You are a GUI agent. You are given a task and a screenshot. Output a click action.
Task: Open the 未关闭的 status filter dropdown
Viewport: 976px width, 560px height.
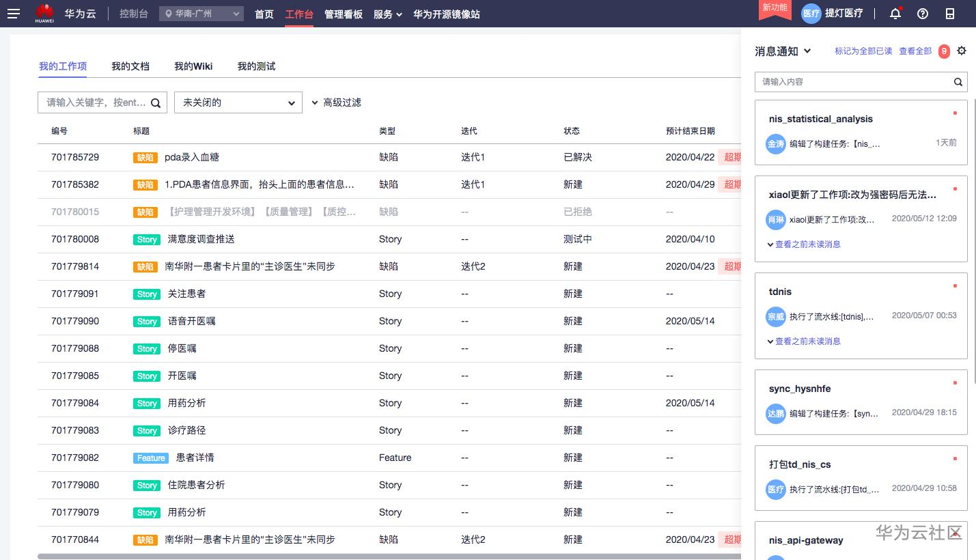(238, 102)
